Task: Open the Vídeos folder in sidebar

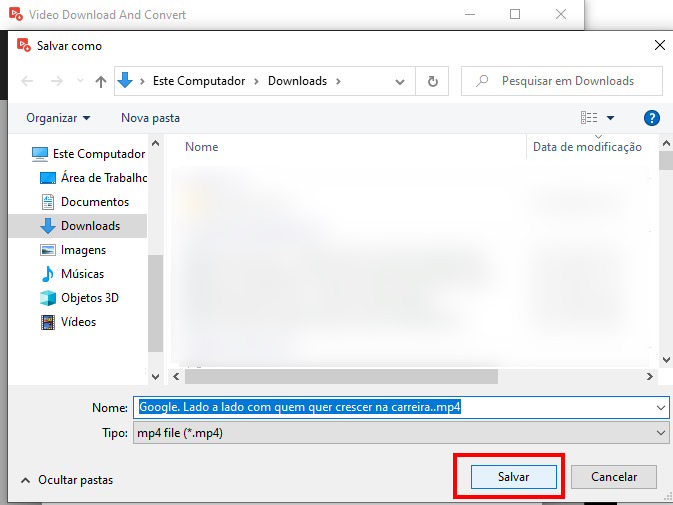Action: pyautogui.click(x=78, y=322)
